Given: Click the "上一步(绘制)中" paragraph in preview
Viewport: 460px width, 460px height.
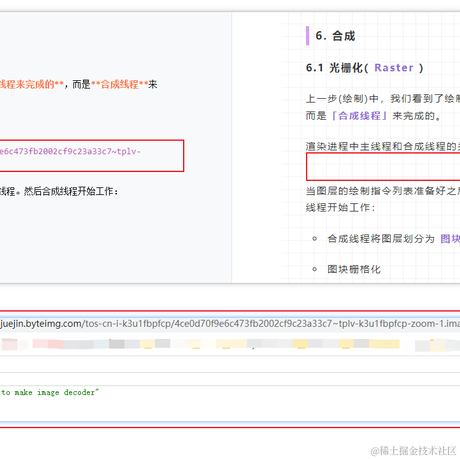Looking at the screenshot, I should 383,98.
